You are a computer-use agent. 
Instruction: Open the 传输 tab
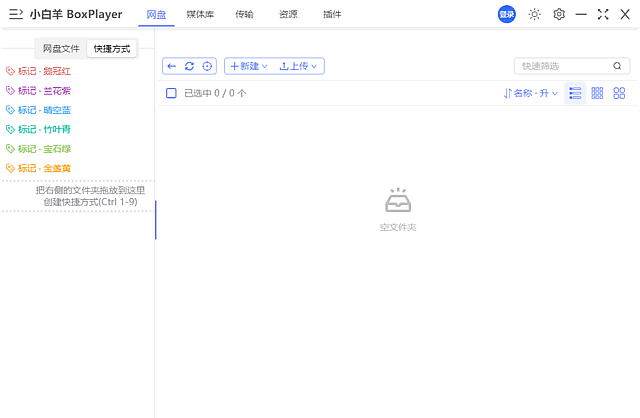pyautogui.click(x=244, y=15)
